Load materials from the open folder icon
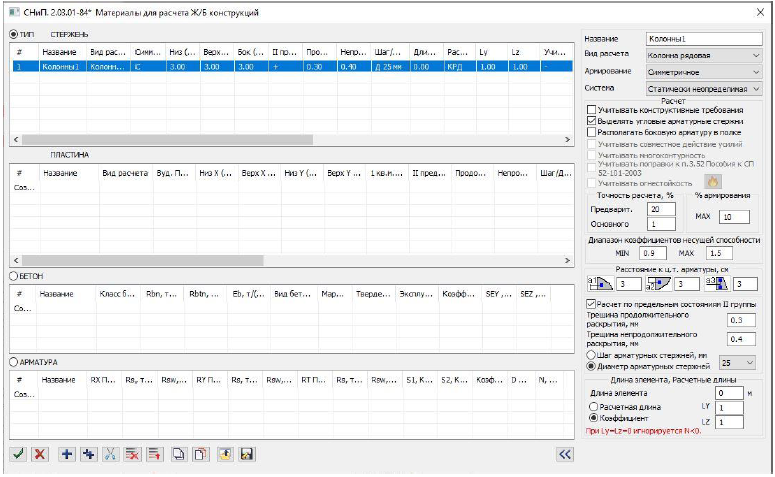 225,454
